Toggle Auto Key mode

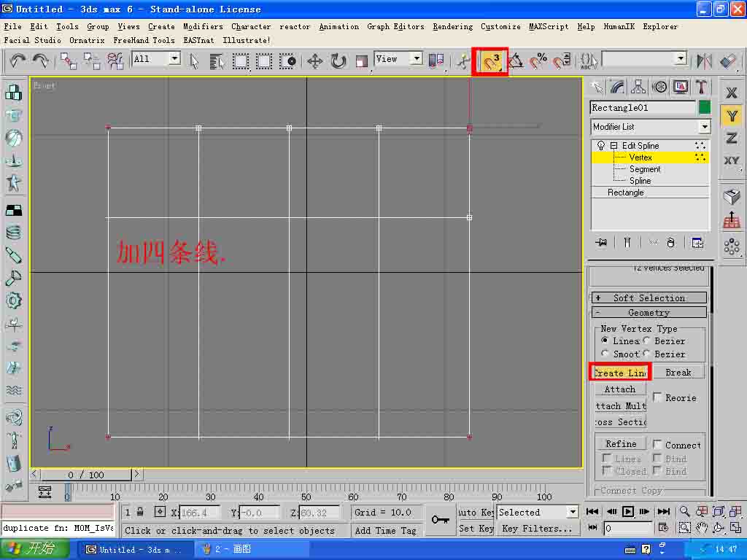(x=476, y=512)
